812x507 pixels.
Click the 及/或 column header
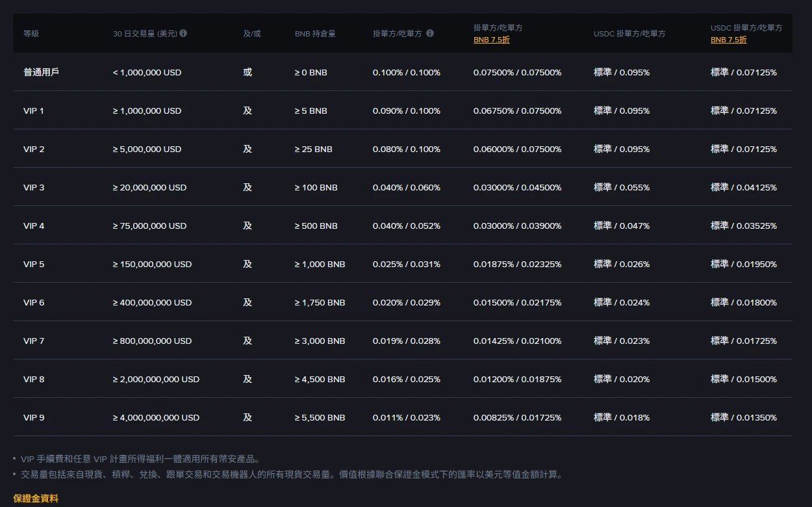pyautogui.click(x=252, y=33)
